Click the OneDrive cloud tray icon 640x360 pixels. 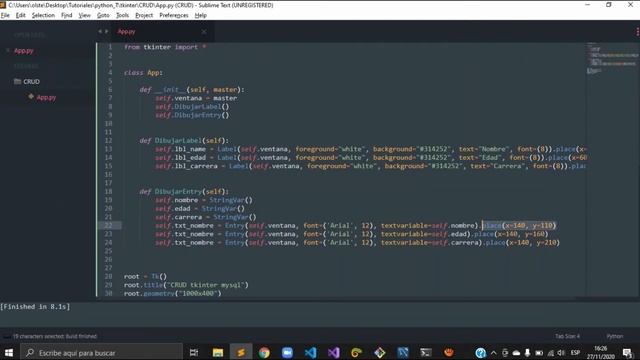coord(516,353)
